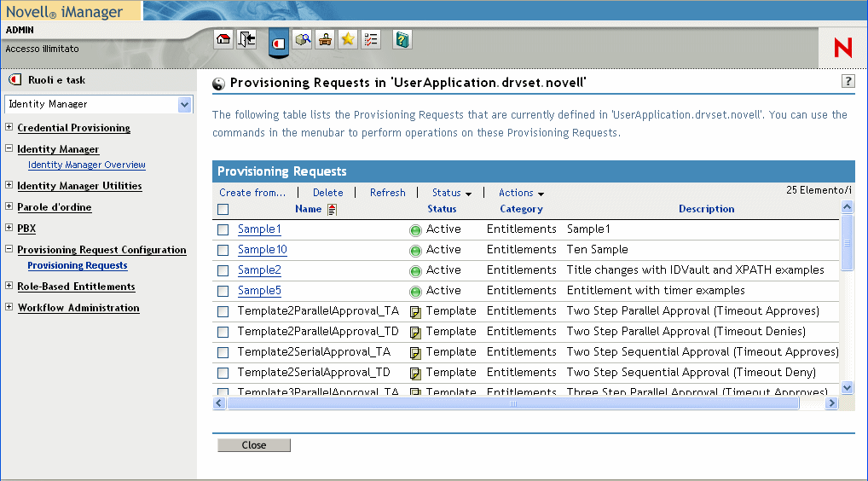Screen dimensions: 868x481
Task: Click the question mark help icon
Action: 848,81
